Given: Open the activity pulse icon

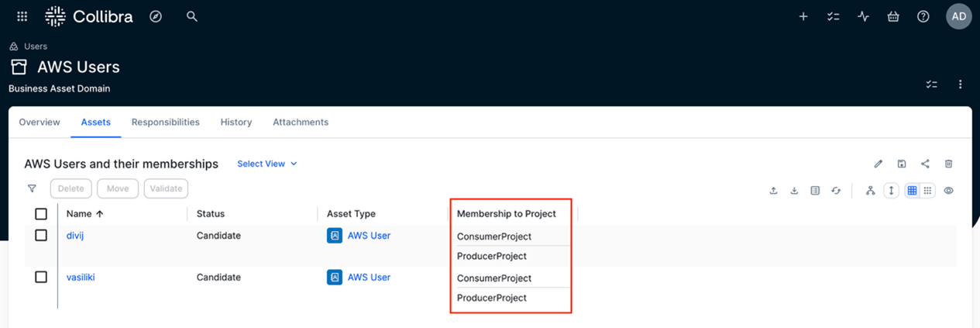Looking at the screenshot, I should pyautogui.click(x=863, y=16).
